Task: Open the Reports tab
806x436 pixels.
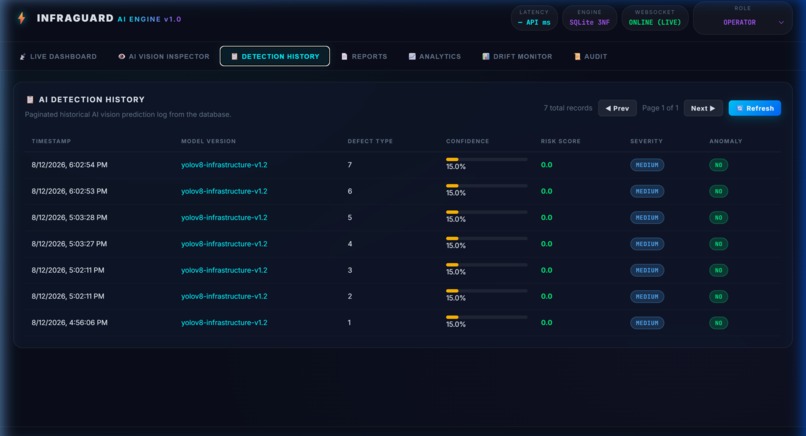Action: 364,57
